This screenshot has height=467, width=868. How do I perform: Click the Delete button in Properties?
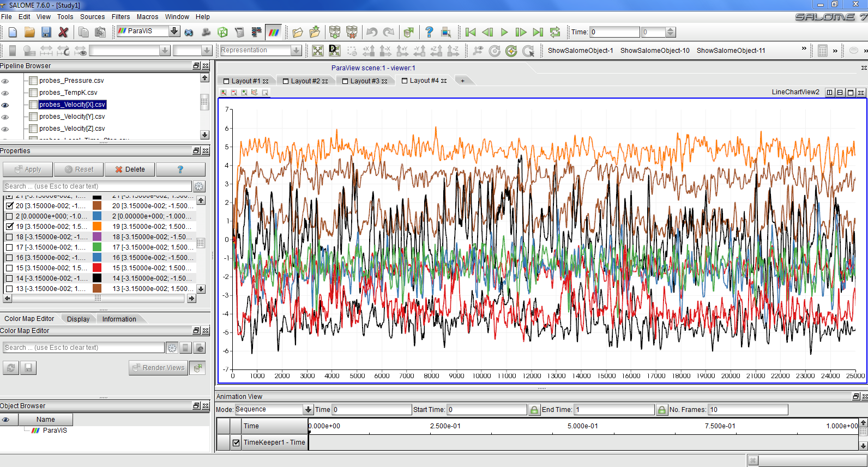click(x=130, y=169)
